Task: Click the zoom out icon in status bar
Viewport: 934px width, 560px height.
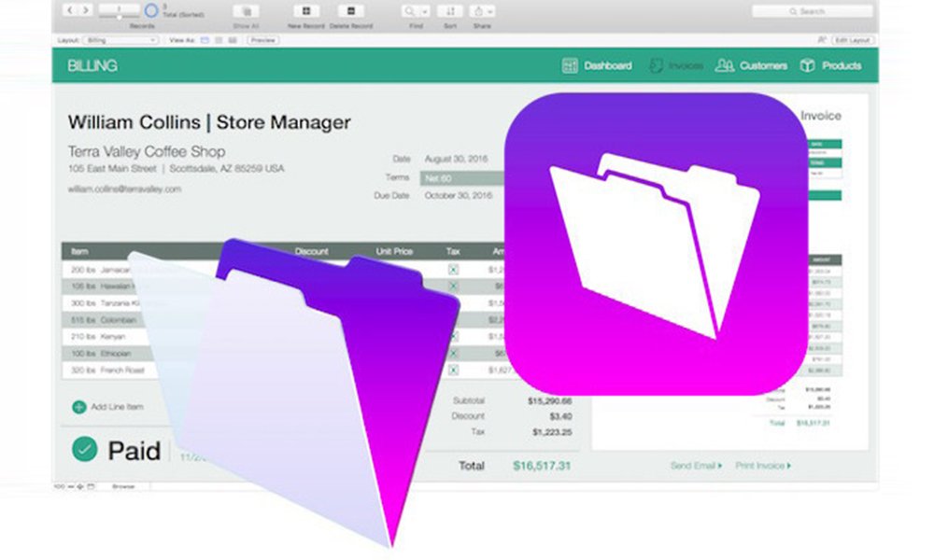Action: [x=70, y=487]
